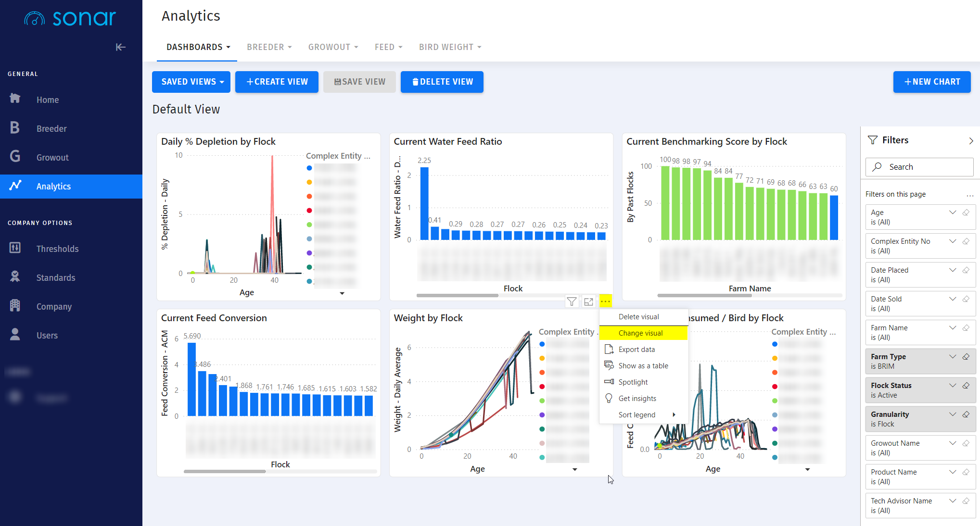Clear the Farm Type filter with the eraser
The image size is (980, 526).
pos(966,357)
